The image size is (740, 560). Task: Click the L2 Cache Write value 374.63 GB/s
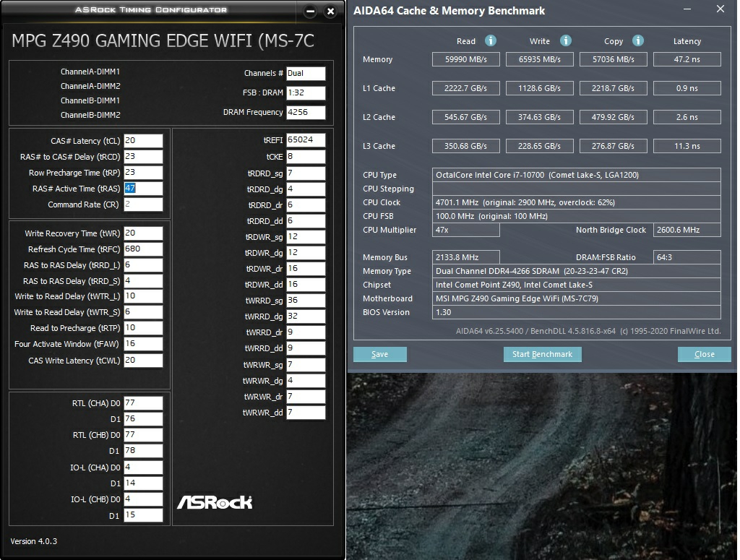pos(539,117)
